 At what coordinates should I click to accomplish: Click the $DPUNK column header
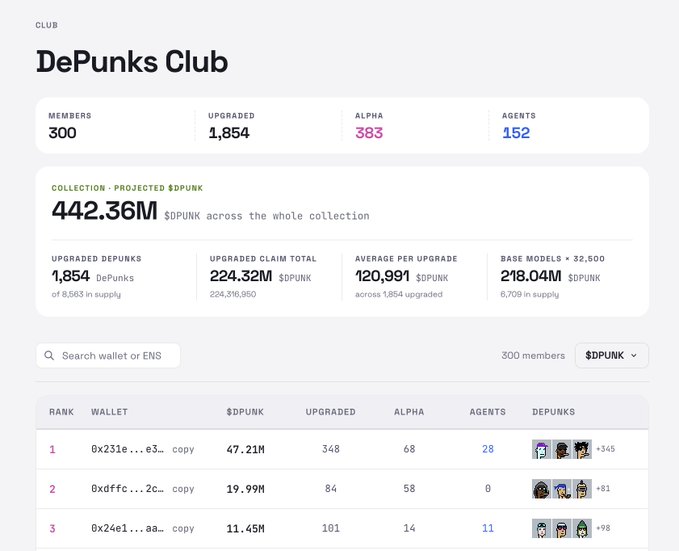[x=245, y=412]
